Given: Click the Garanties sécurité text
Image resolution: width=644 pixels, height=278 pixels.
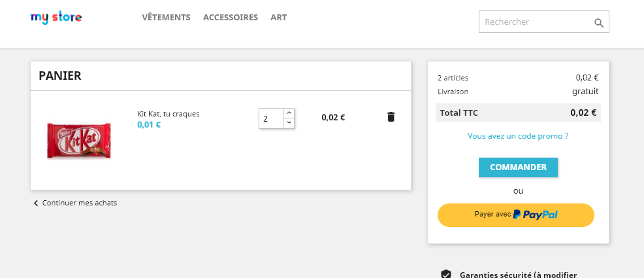Looking at the screenshot, I should click(518, 275).
